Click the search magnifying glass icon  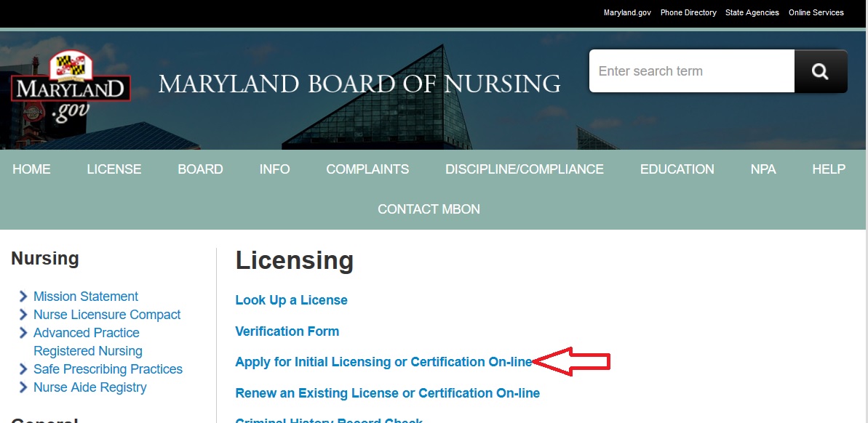point(820,71)
